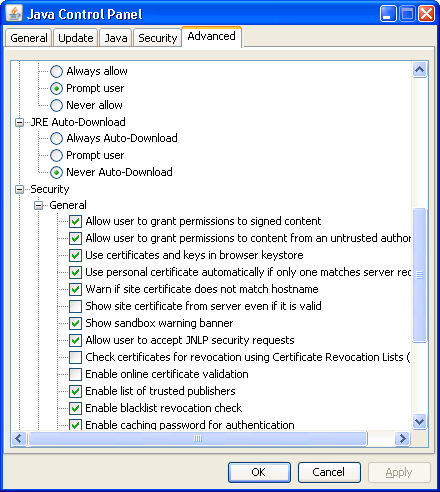Select Always Auto-Download radio button
Image resolution: width=440 pixels, height=492 pixels.
pyautogui.click(x=56, y=138)
